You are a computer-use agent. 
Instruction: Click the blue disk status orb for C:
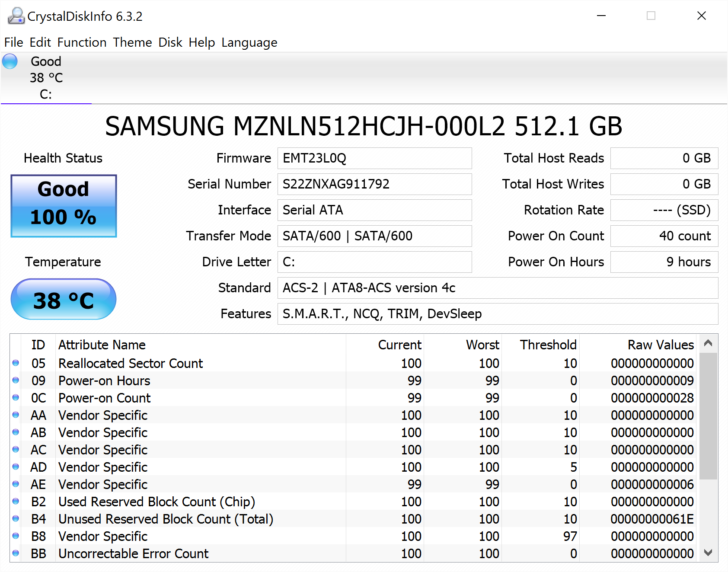(10, 61)
